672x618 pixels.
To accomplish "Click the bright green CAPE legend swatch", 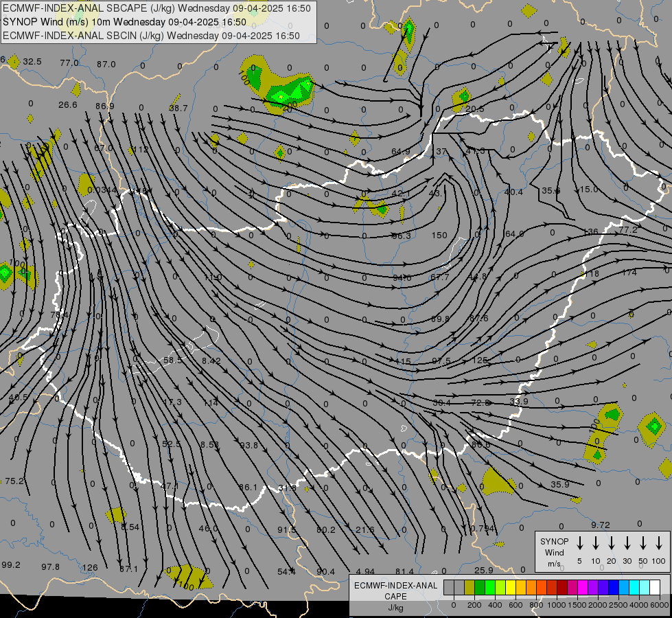I will (x=490, y=587).
